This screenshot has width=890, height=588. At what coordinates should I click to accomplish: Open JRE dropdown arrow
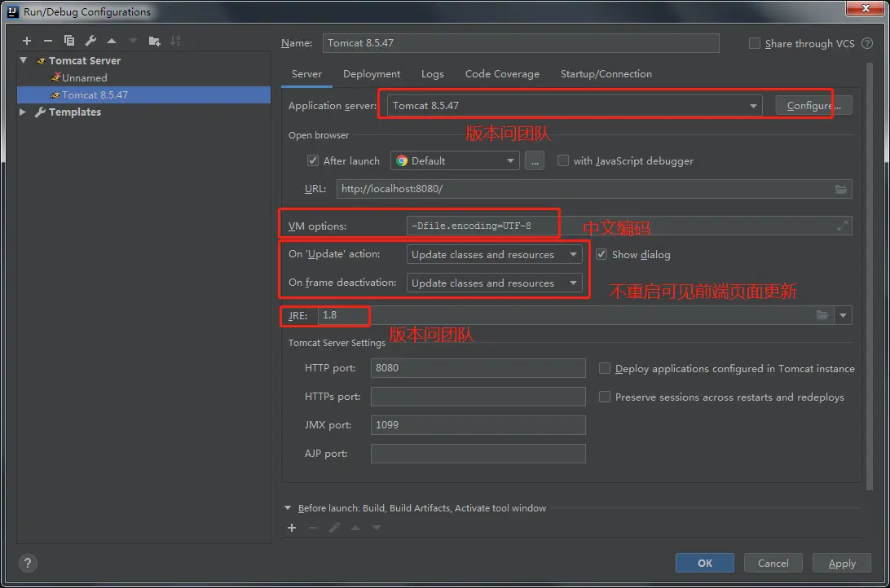[844, 315]
